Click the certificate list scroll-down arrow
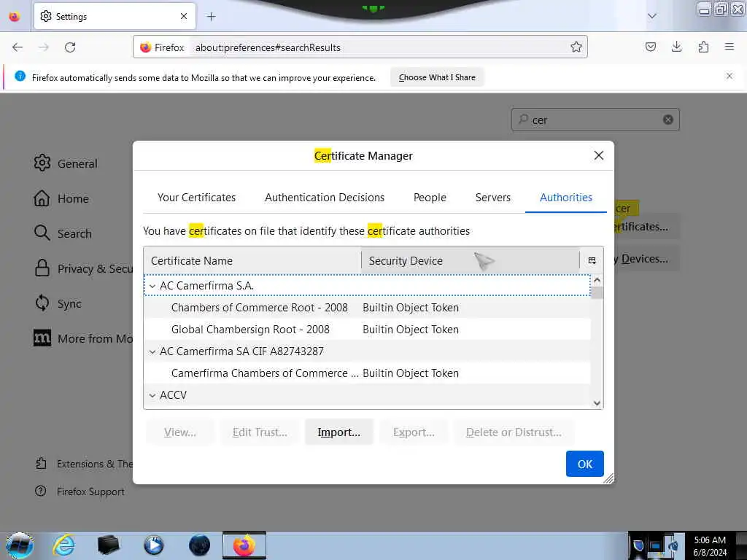The width and height of the screenshot is (747, 560). 597,402
